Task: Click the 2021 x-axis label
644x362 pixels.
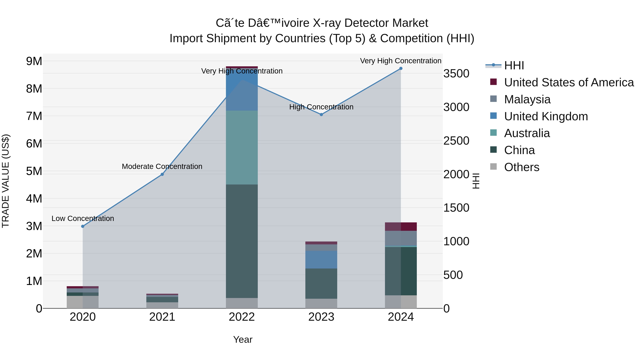Action: coord(162,317)
